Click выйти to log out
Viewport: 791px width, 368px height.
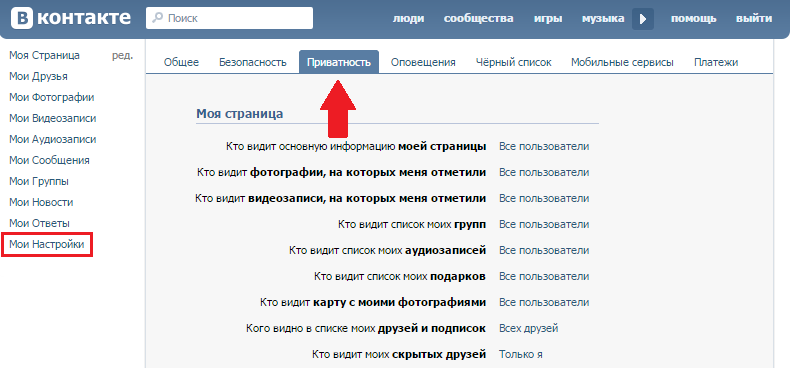[754, 19]
